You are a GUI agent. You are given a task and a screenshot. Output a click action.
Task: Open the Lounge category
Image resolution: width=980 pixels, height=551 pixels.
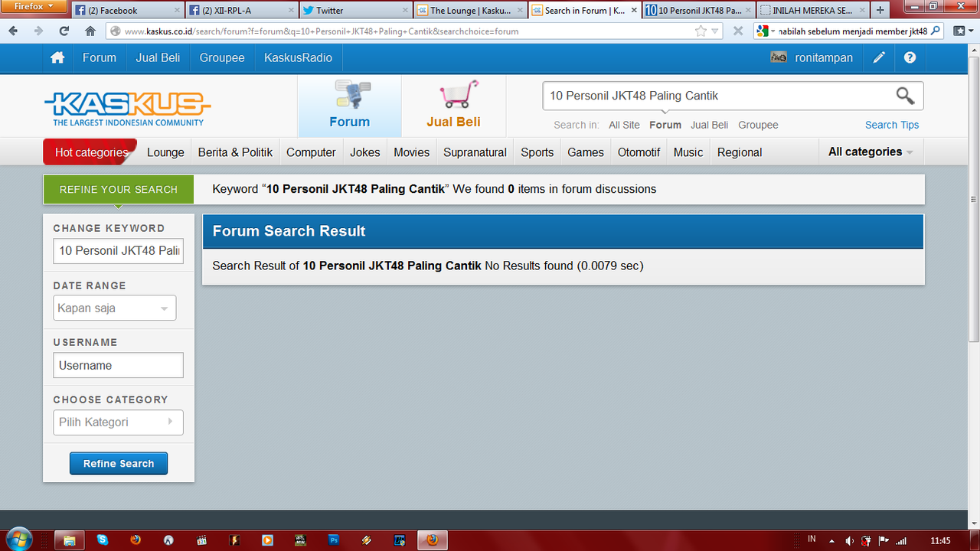coord(165,152)
